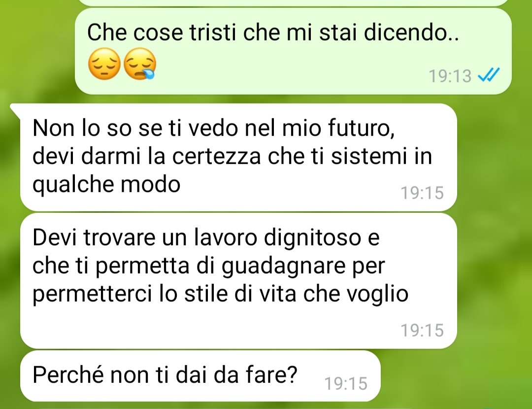Tap the tail corner of first received bubble
The image size is (532, 409).
15,108
